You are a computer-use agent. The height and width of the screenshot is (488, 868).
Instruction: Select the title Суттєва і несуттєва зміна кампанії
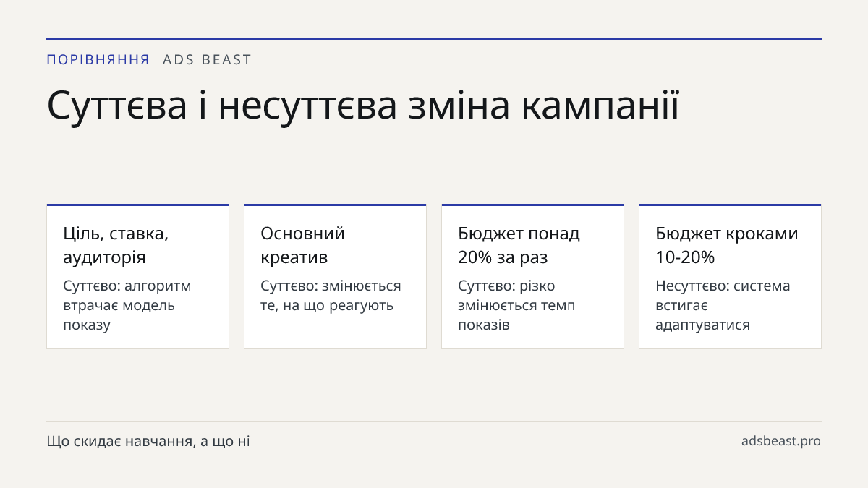(363, 106)
